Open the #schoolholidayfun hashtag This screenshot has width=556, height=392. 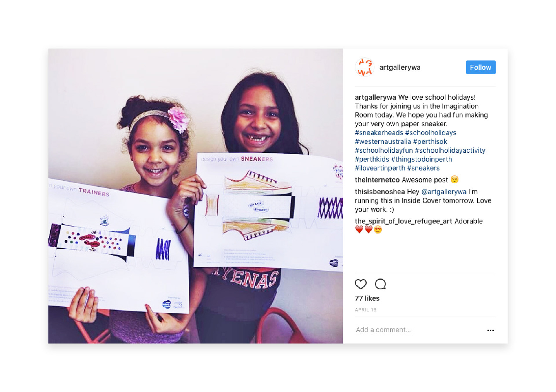pyautogui.click(x=384, y=150)
